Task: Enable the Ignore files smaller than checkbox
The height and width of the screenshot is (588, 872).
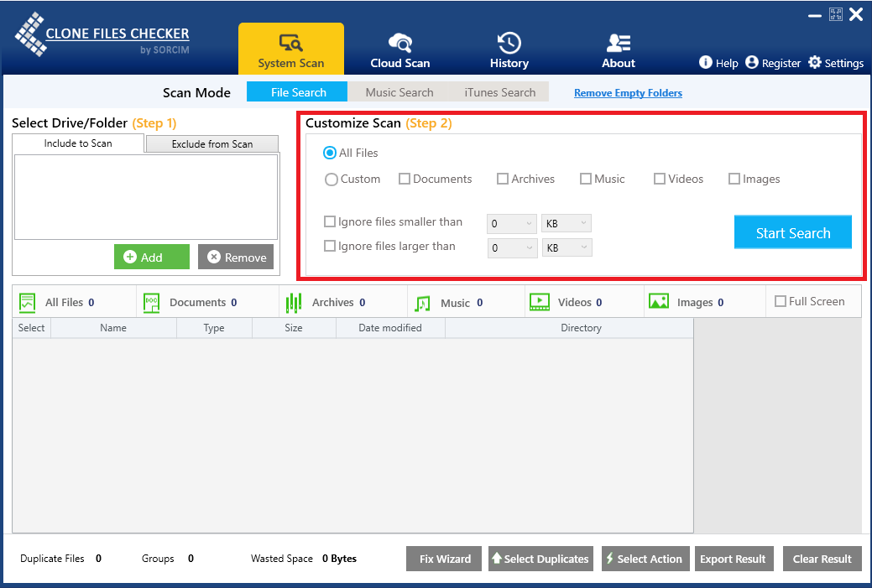Action: coord(330,222)
